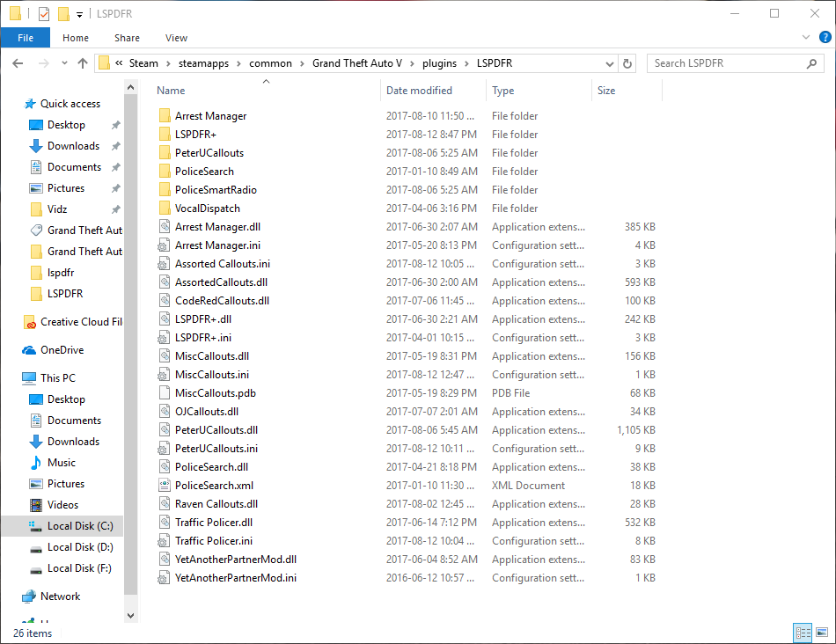Screen dimensions: 836x644
Task: Open Videos under This PC
Action: point(54,504)
